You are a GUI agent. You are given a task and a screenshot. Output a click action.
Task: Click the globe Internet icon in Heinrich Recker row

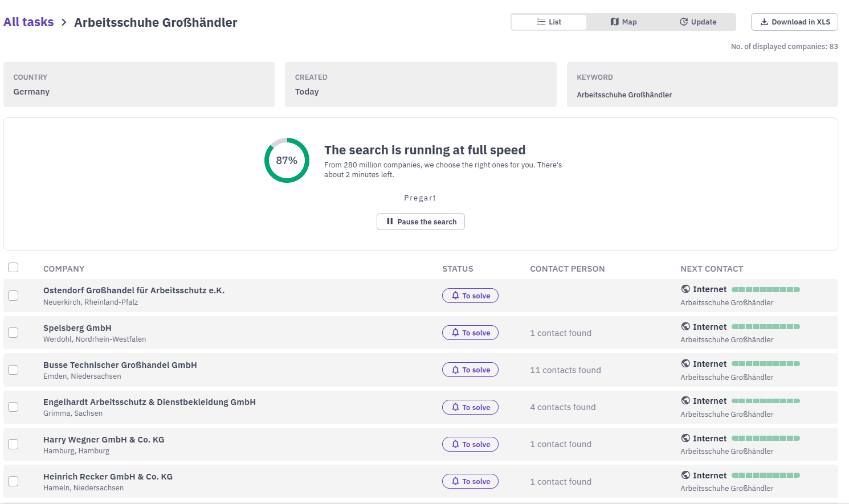(x=685, y=475)
